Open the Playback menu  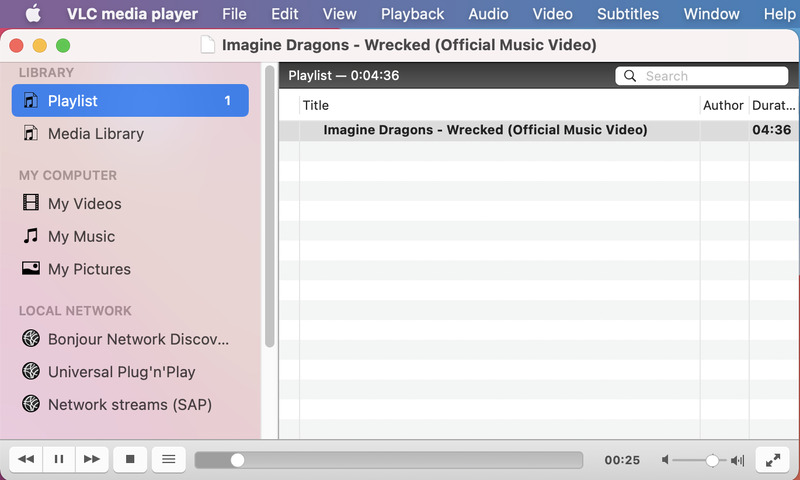(412, 14)
